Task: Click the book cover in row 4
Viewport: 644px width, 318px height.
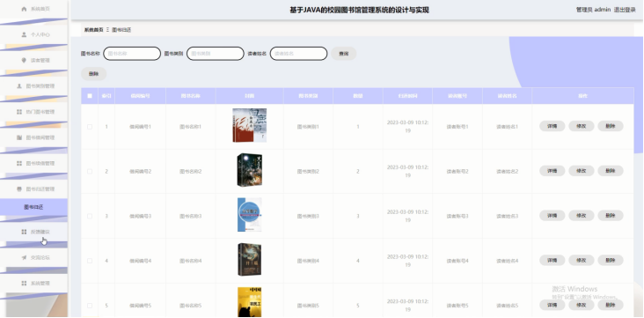Action: pos(249,259)
